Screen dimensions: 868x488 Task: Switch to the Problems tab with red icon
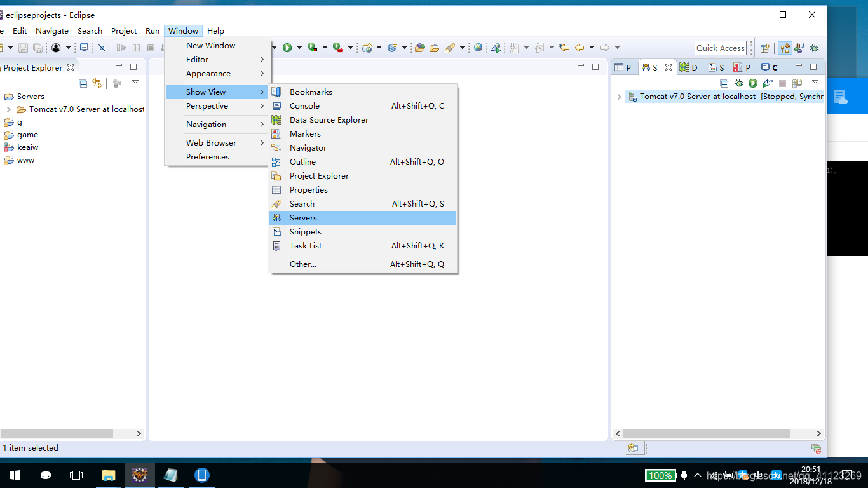(742, 67)
